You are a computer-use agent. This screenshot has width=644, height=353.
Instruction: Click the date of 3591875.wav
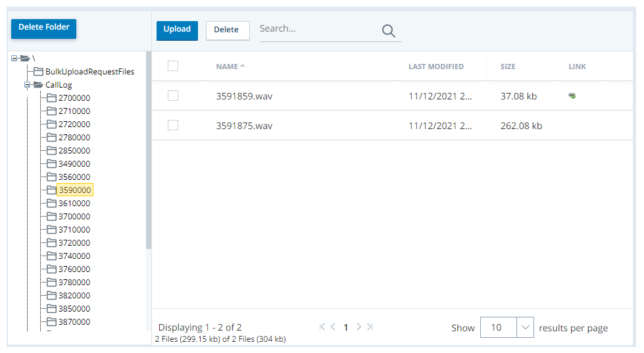(440, 126)
